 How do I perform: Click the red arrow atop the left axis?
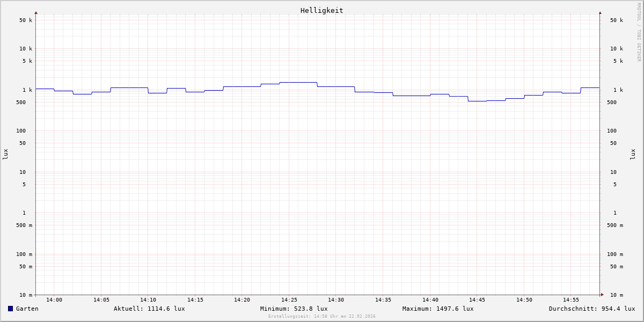click(36, 12)
